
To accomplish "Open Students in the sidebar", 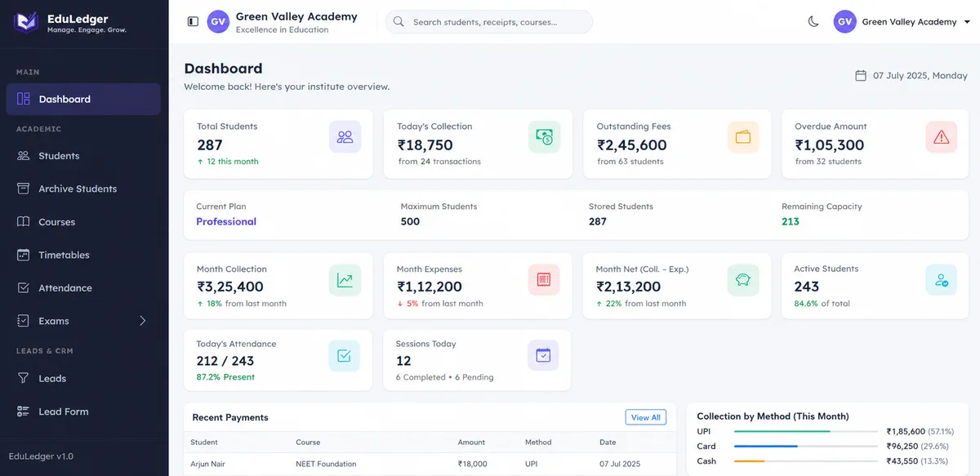I will [x=83, y=156].
